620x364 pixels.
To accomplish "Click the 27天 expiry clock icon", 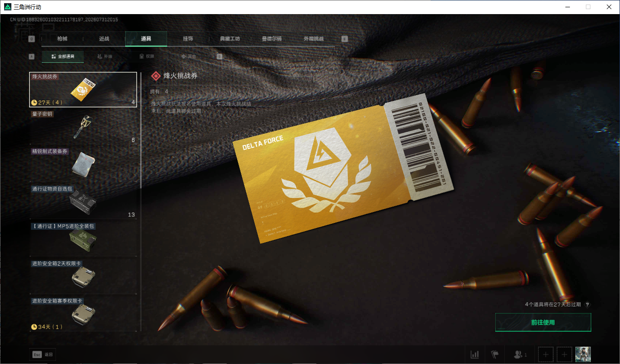I will (34, 102).
